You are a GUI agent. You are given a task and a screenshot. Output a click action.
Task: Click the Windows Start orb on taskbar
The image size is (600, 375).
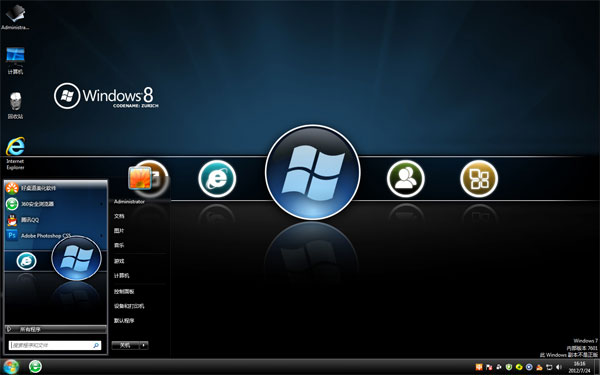[11, 367]
